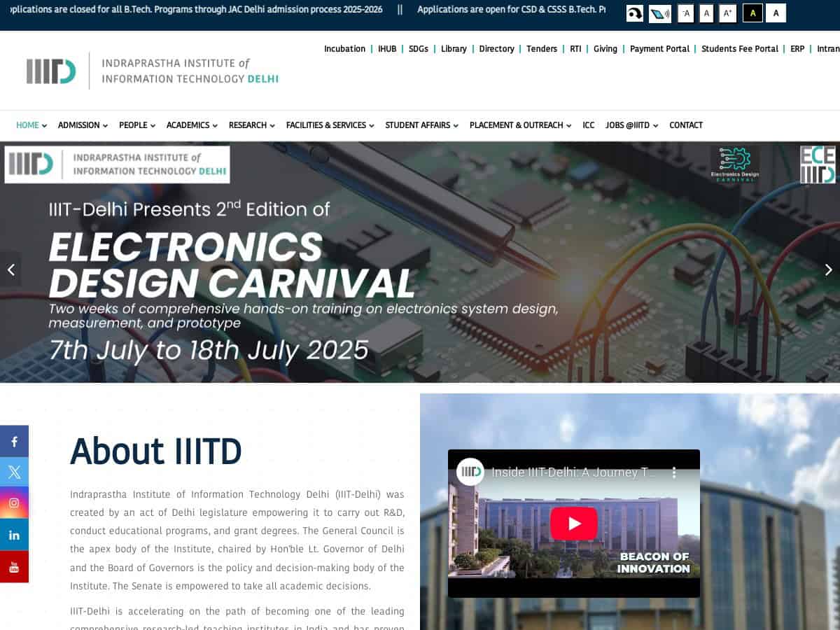
Task: Expand the HOME menu
Action: tap(31, 125)
